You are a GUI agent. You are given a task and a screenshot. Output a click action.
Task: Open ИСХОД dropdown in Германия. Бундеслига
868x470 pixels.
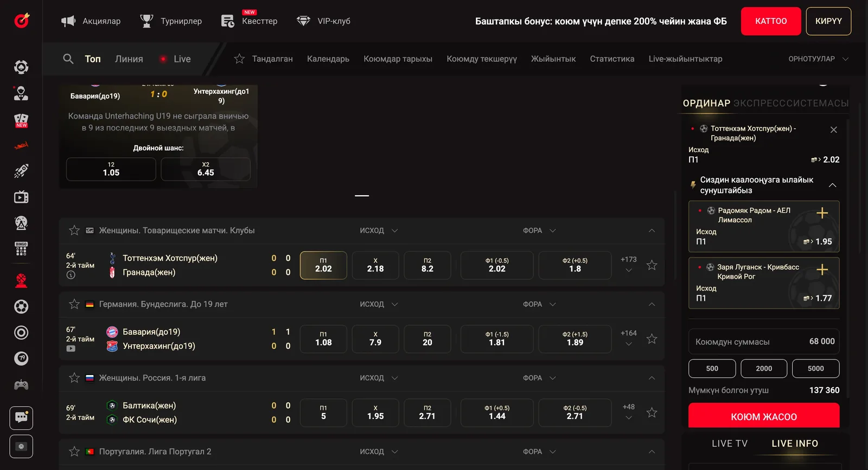coord(379,304)
